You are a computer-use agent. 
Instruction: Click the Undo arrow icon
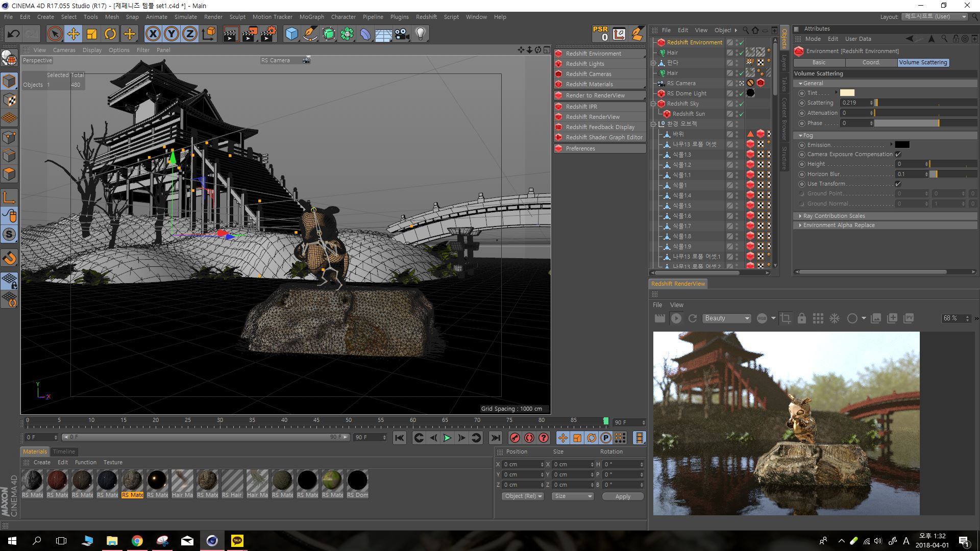tap(13, 34)
